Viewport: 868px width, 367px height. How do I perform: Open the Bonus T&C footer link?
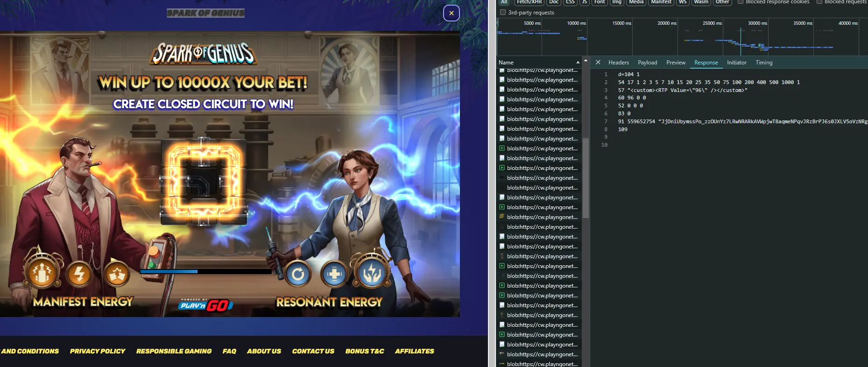(365, 351)
